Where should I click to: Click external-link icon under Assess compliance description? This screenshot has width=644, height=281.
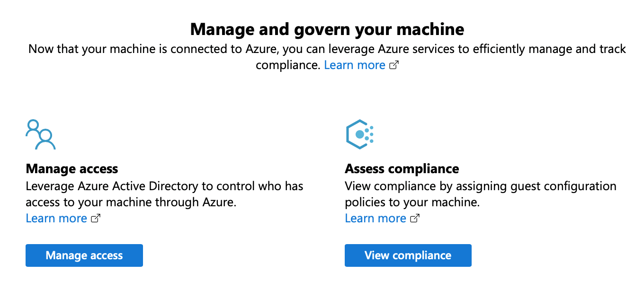click(415, 219)
